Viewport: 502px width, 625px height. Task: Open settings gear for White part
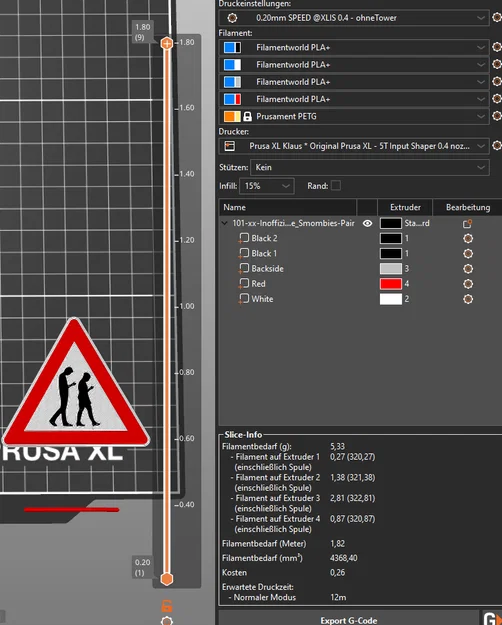point(468,299)
